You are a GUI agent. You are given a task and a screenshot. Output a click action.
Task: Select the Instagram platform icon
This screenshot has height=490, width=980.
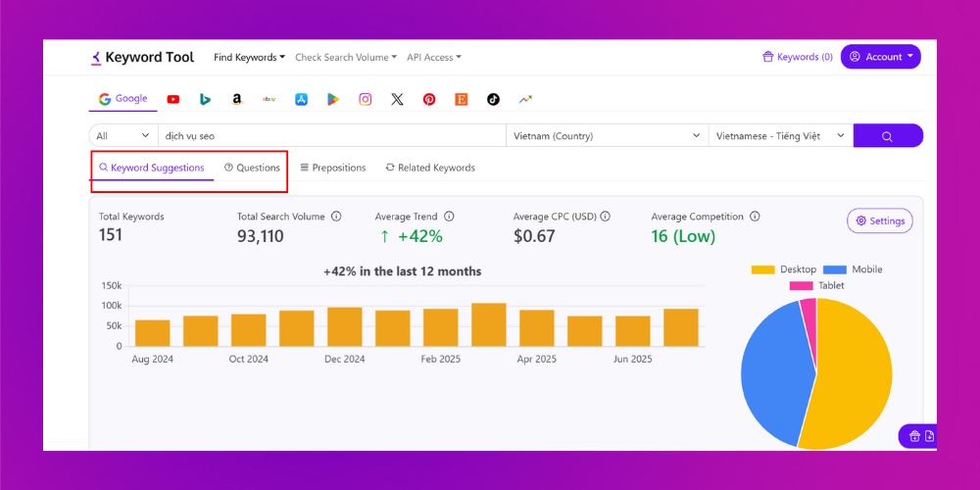[x=365, y=99]
